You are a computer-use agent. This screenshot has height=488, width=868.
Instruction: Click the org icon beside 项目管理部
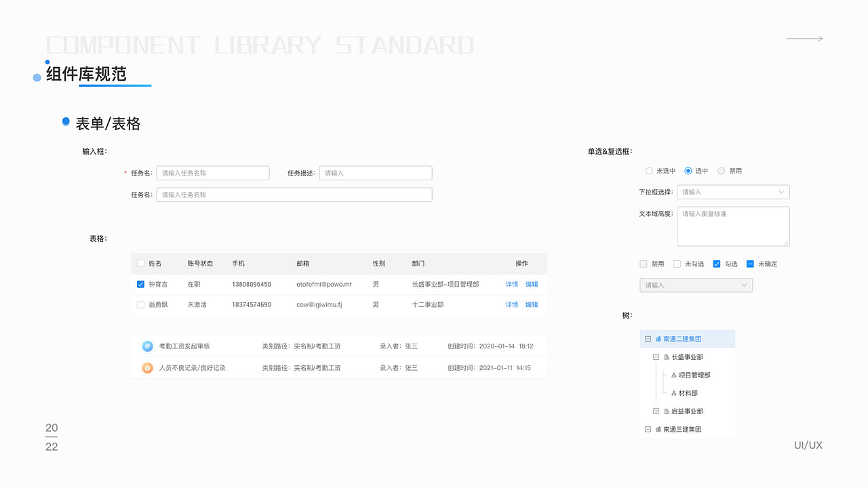(x=674, y=375)
